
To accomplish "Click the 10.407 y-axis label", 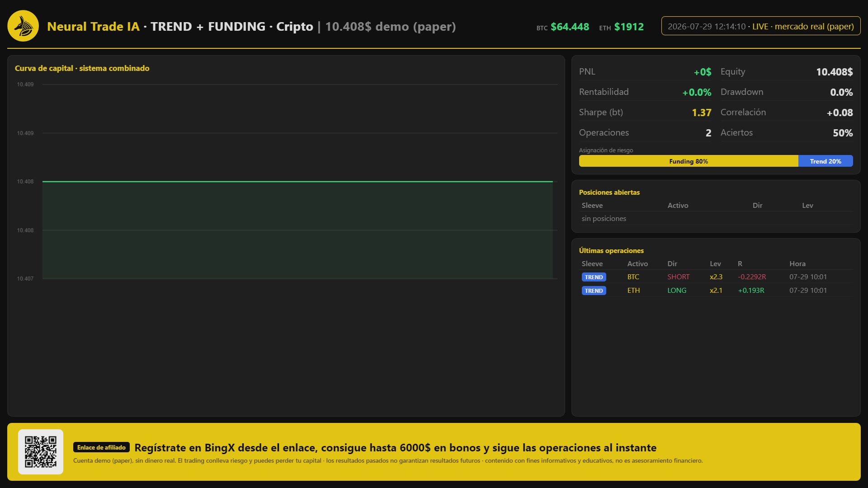I will (25, 279).
